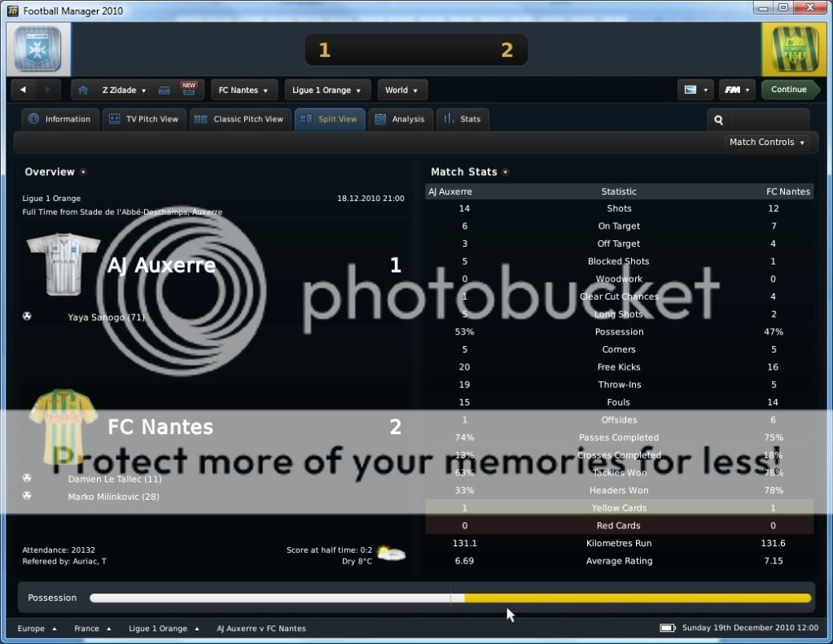Expand the Match Controls dropdown
Viewport: 833px width, 644px height.
click(766, 142)
